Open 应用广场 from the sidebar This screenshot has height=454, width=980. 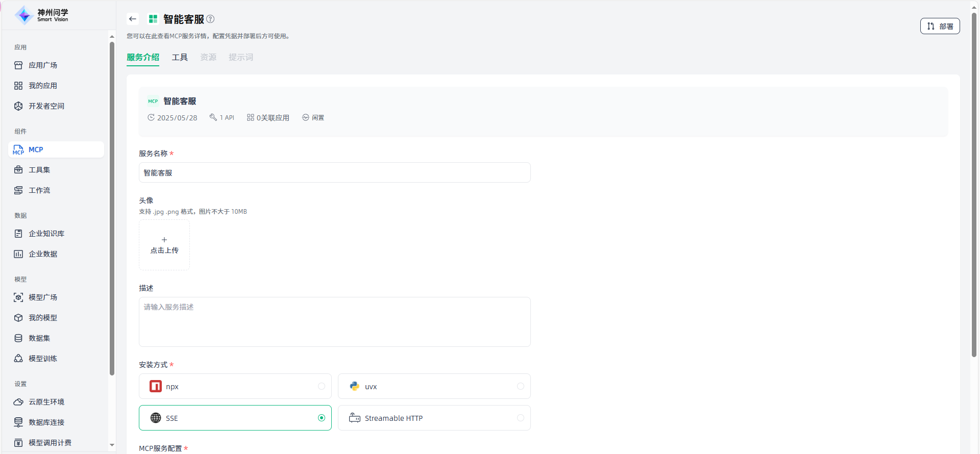pos(43,65)
